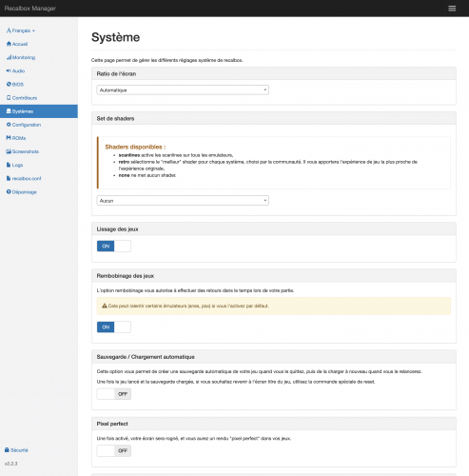Screen dimensions: 469x476
Task: Open Configuration via its gear icon
Action: [x=9, y=125]
